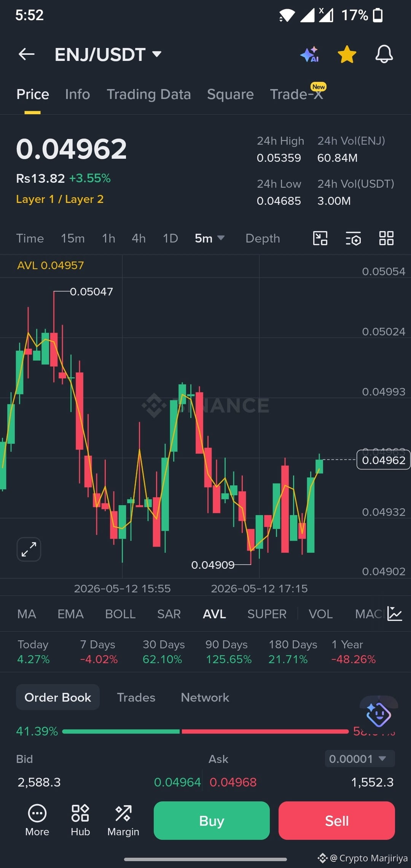The width and height of the screenshot is (411, 868).
Task: Open the multi-chart grid icon
Action: 386,238
